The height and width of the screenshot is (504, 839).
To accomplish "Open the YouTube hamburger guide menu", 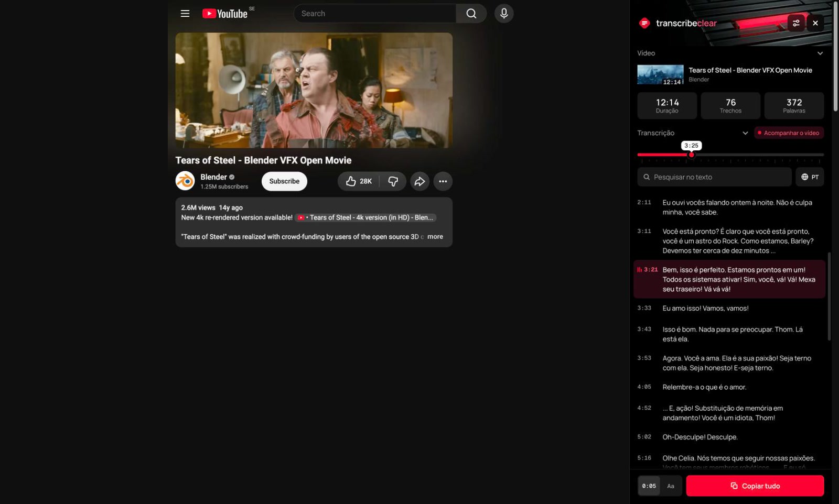I will pos(185,14).
